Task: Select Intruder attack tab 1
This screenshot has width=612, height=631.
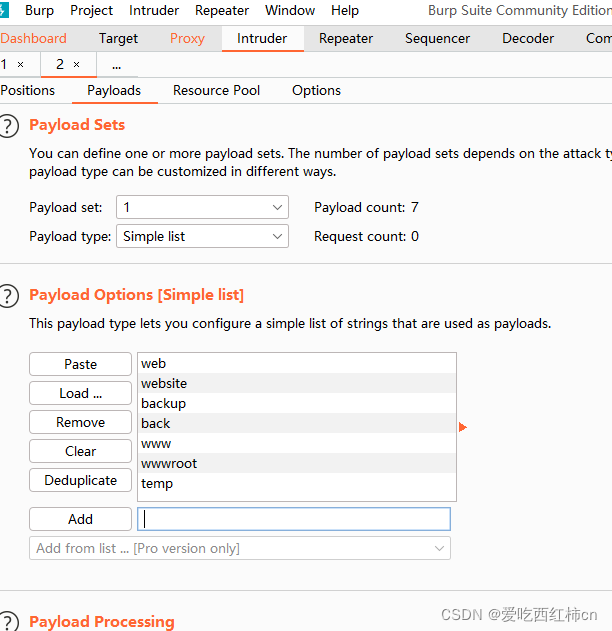Action: click(4, 64)
